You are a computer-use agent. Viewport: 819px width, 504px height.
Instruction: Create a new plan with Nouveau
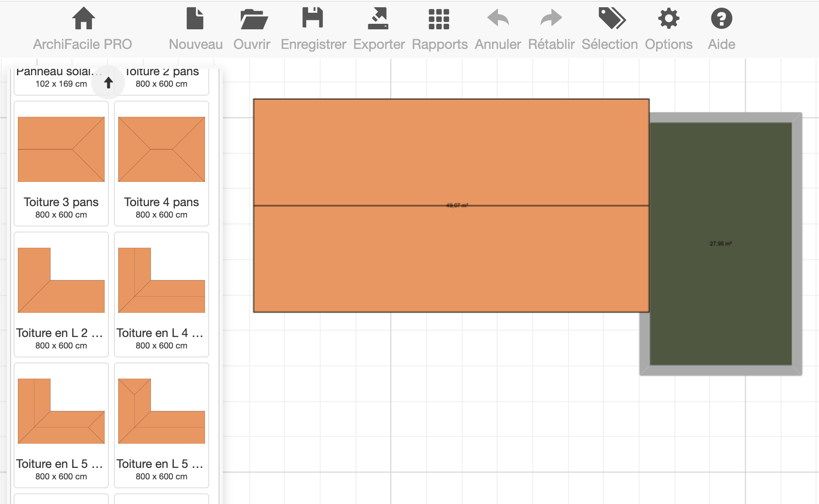tap(195, 19)
